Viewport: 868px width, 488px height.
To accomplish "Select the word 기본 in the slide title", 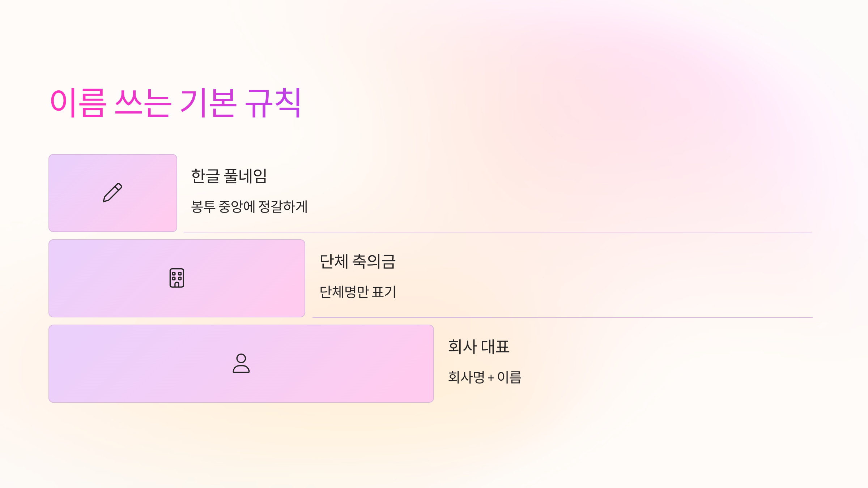I will [208, 103].
